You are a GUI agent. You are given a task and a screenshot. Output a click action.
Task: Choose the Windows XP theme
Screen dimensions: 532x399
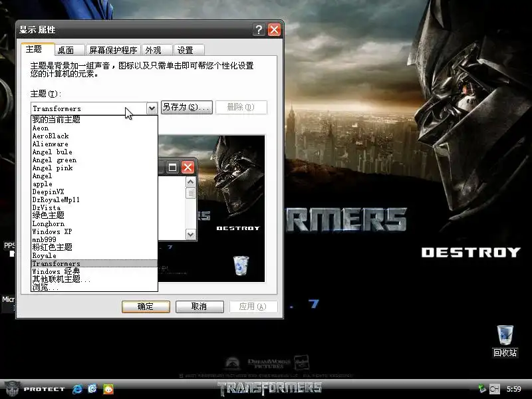pyautogui.click(x=94, y=231)
